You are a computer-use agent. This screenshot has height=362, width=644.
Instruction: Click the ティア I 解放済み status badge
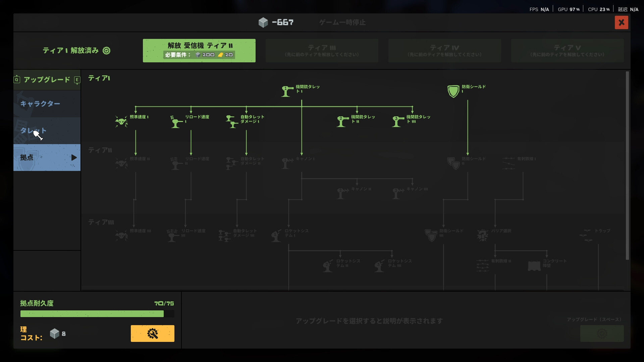76,51
